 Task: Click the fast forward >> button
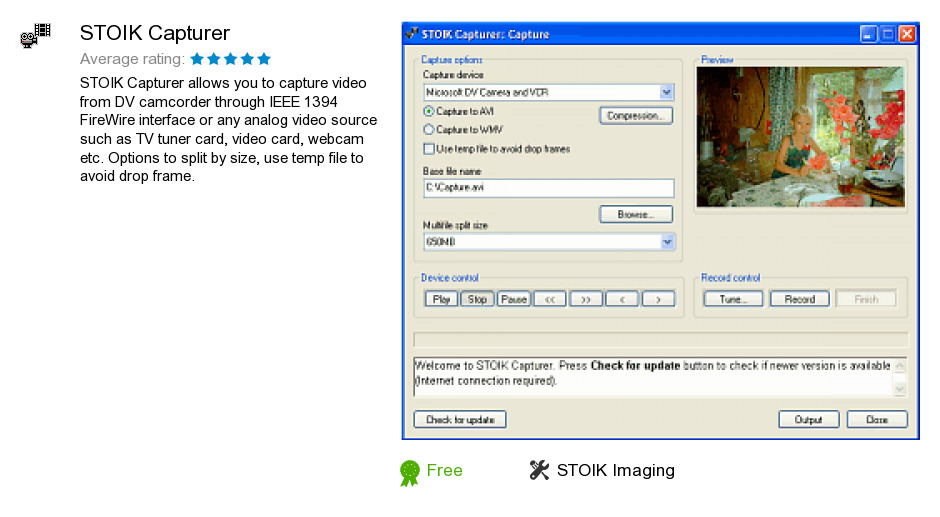586,299
